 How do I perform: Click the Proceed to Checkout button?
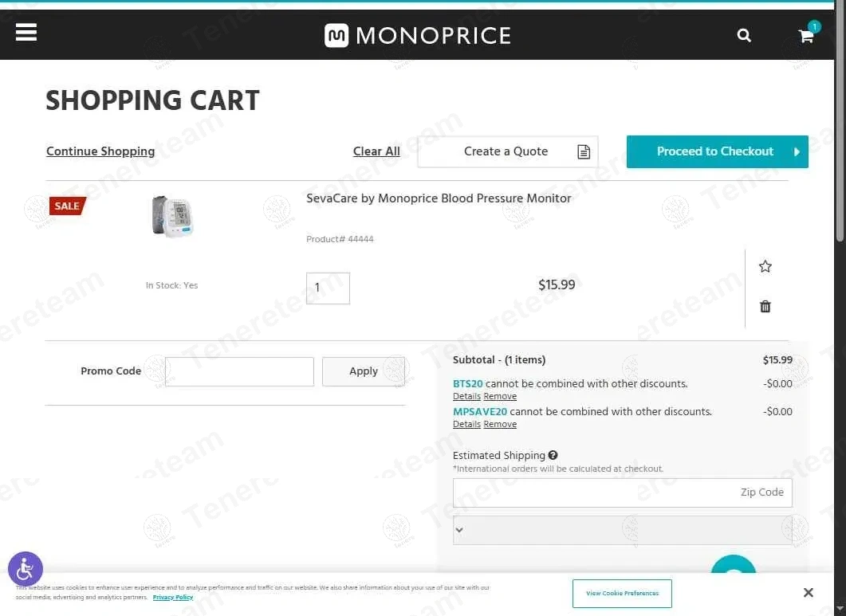(717, 151)
